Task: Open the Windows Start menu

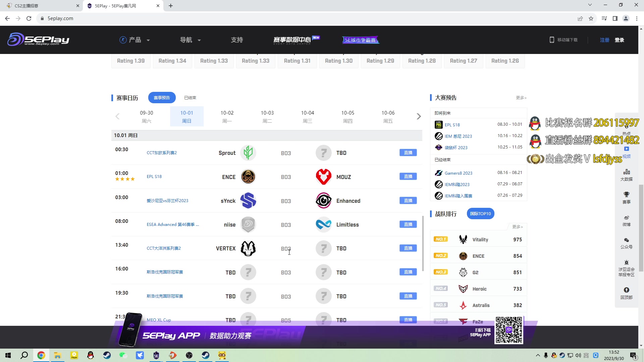Action: [x=8, y=355]
